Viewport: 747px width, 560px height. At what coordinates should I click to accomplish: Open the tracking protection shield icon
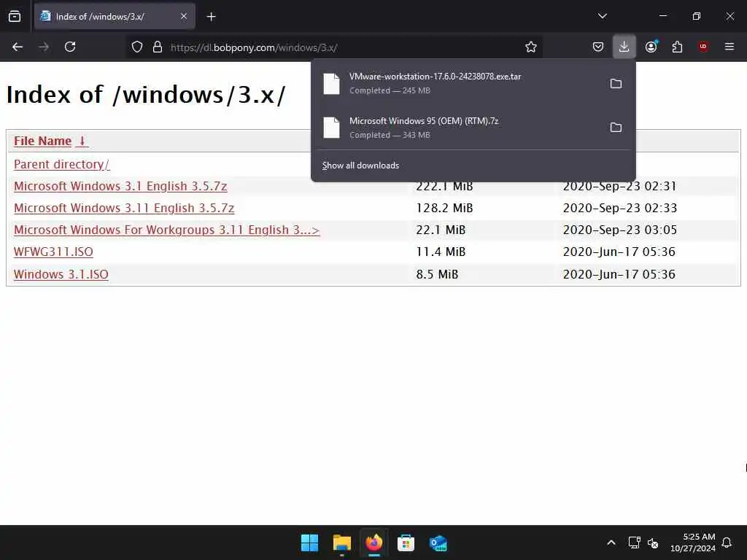pyautogui.click(x=137, y=47)
